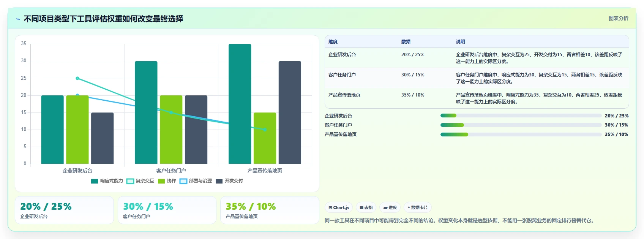This screenshot has width=644, height=239.
Task: Click the 图表分析 label in the header
Action: [x=618, y=18]
